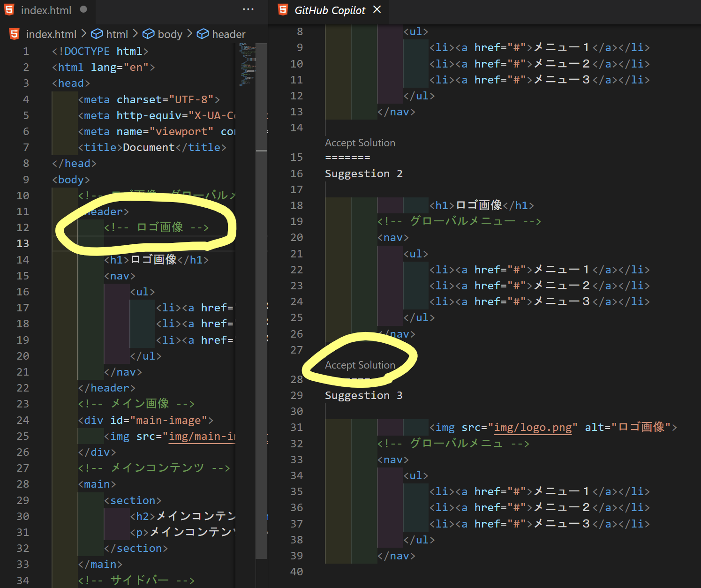Expand the chevron after index.html in breadcrumb
The image size is (701, 588).
(x=83, y=33)
